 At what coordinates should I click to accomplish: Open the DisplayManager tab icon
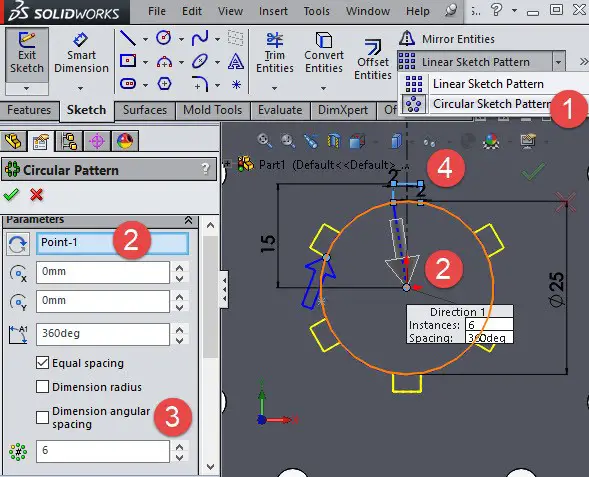(x=125, y=141)
